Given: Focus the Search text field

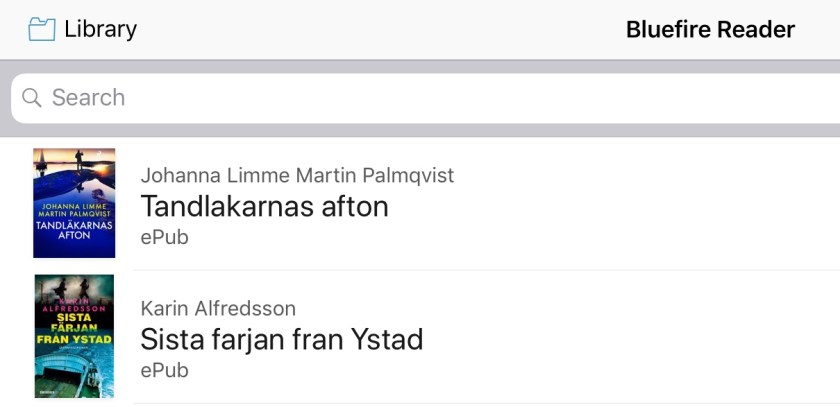Looking at the screenshot, I should (x=400, y=97).
